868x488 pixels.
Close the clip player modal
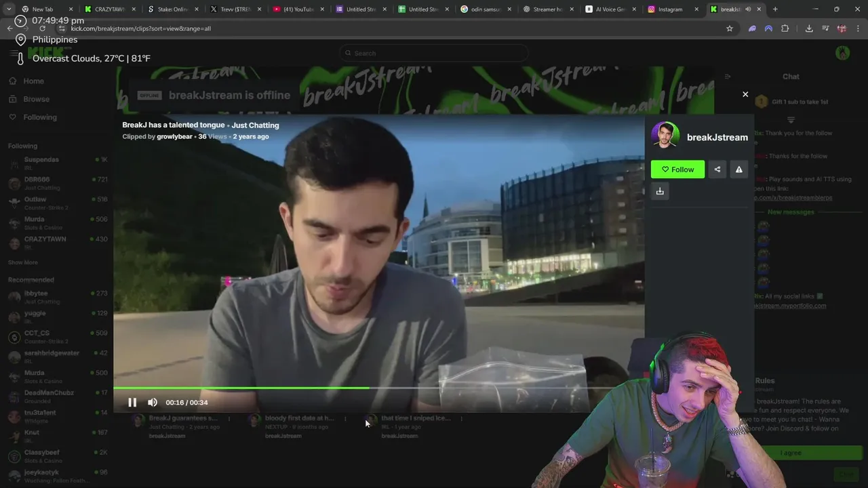tap(745, 94)
